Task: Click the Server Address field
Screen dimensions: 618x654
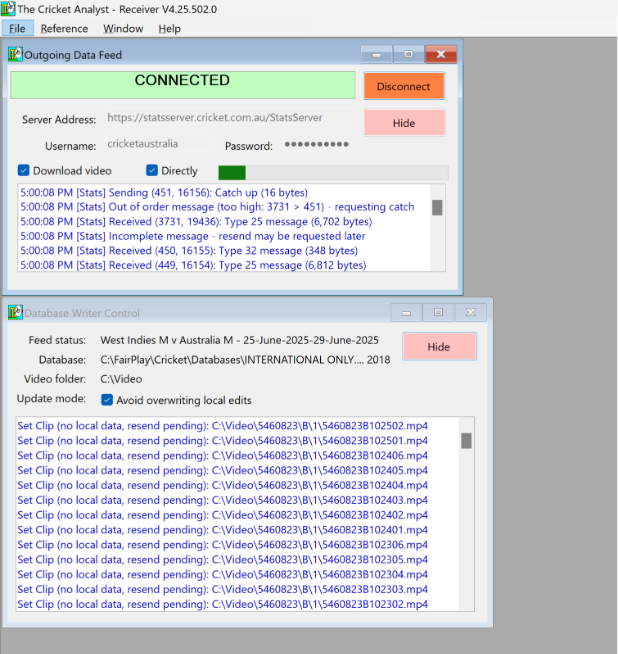Action: pyautogui.click(x=229, y=118)
